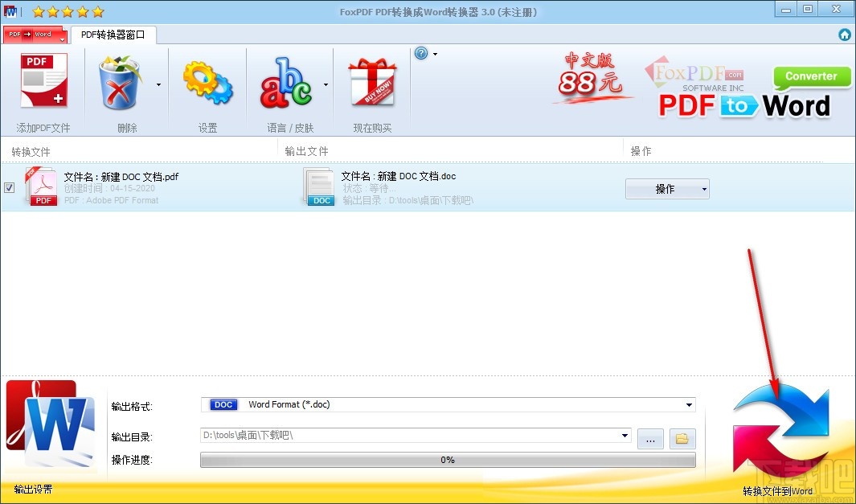This screenshot has height=504, width=856.
Task: Click the DOC output file icon
Action: (x=319, y=186)
